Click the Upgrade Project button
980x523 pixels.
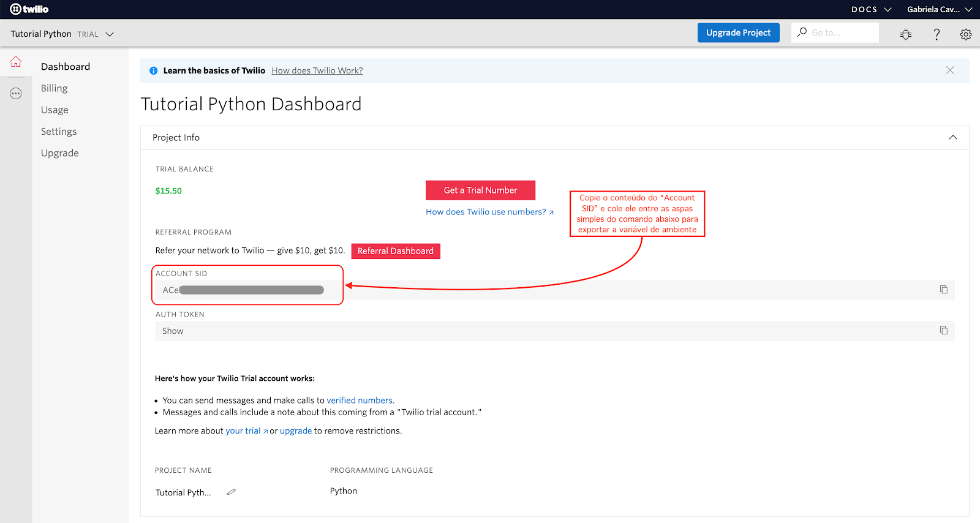(738, 32)
